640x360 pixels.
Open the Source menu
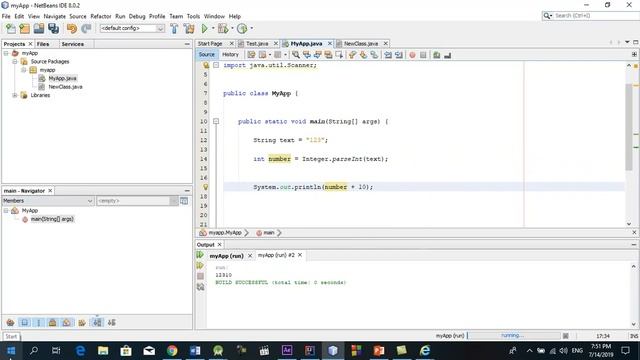point(78,16)
